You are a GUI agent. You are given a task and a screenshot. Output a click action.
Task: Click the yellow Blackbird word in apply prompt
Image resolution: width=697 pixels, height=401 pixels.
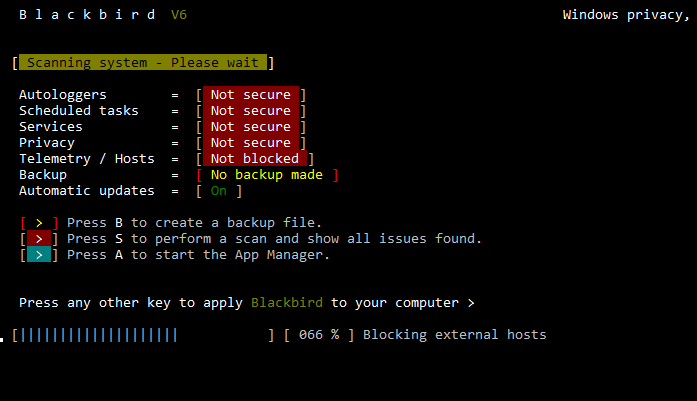(287, 303)
